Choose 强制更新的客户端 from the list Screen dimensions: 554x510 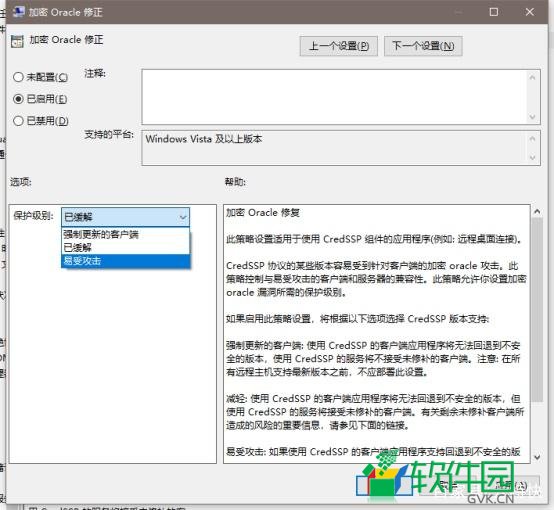[x=125, y=234]
